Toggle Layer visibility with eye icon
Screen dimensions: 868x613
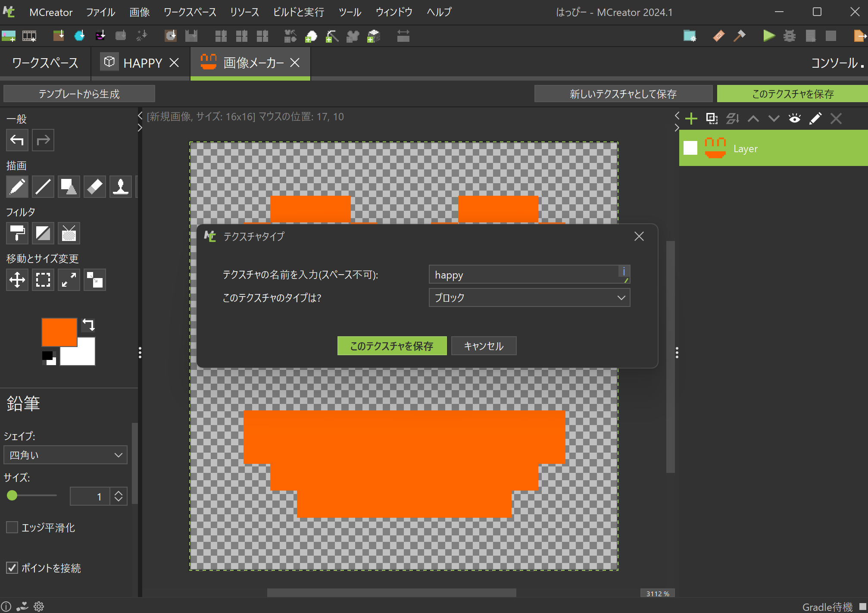(x=794, y=119)
